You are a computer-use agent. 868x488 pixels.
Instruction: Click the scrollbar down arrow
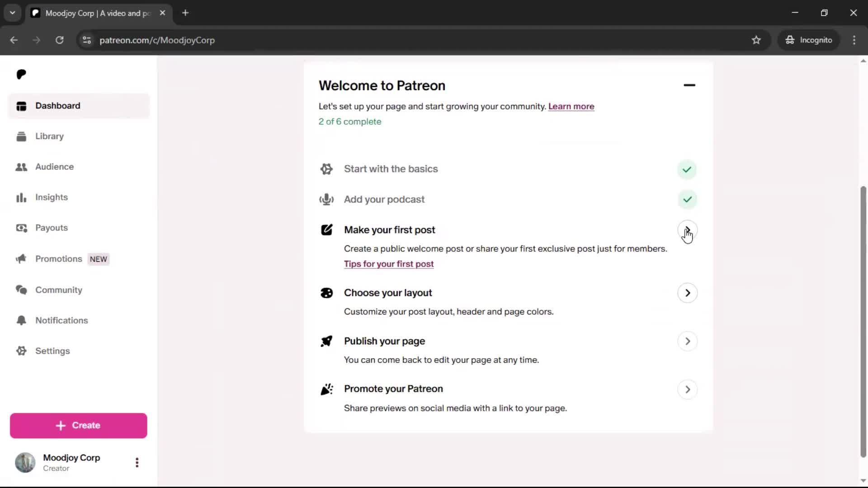863,481
